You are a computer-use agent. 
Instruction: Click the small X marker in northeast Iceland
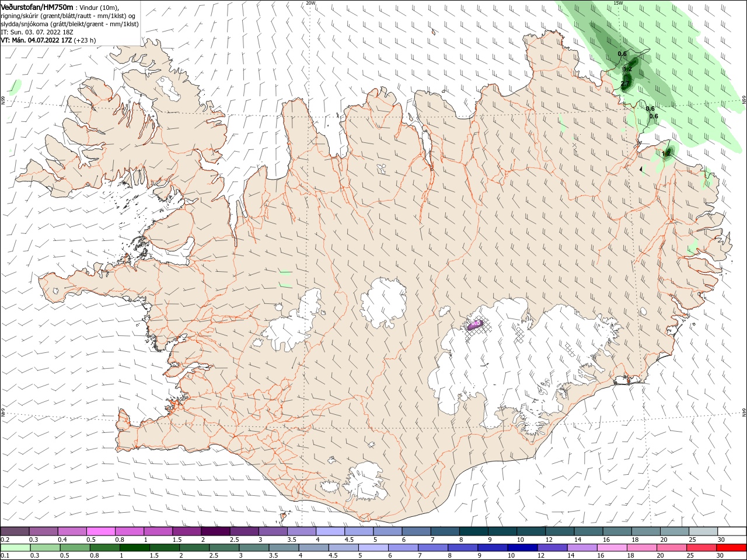click(575, 144)
